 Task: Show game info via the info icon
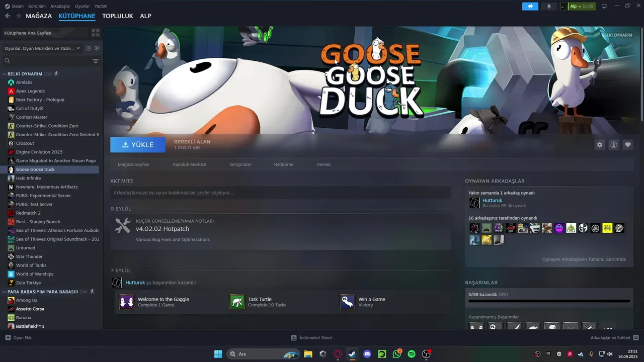[613, 145]
